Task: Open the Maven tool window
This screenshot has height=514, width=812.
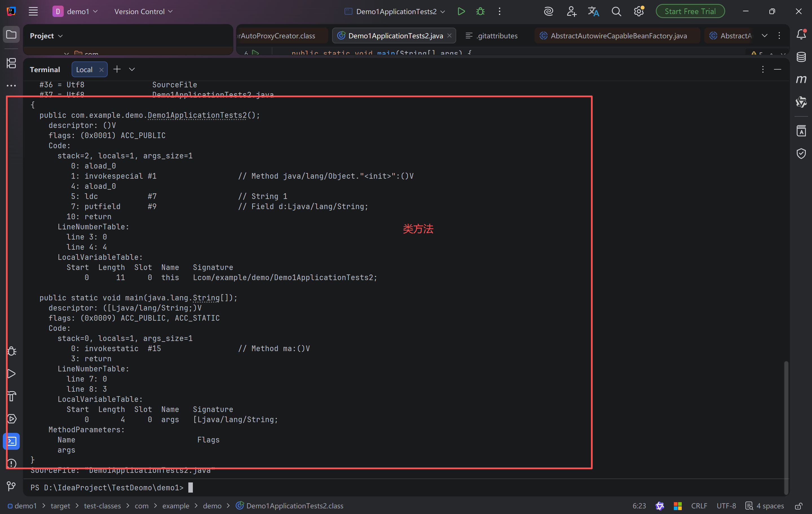Action: [801, 79]
